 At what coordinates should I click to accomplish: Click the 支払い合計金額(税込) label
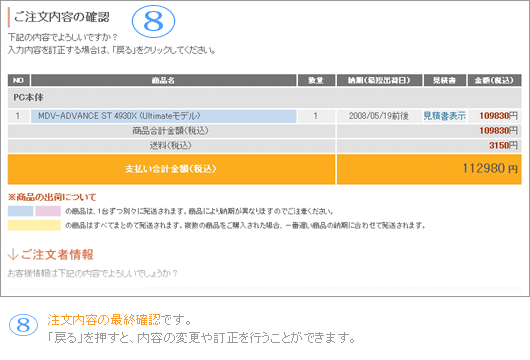171,169
